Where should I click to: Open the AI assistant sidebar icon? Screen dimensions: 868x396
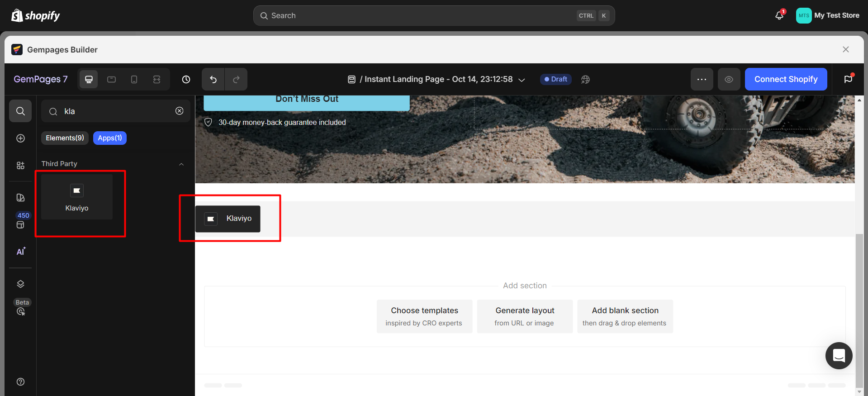tap(21, 252)
